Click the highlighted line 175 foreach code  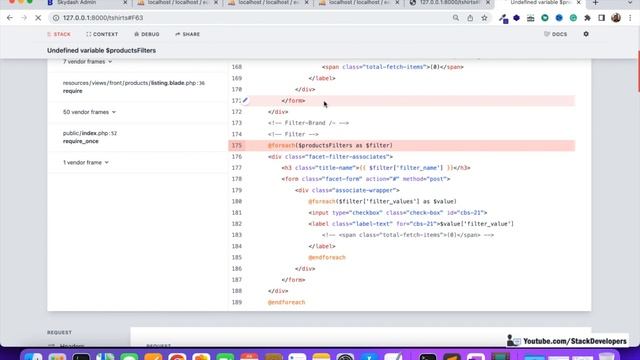[330, 145]
